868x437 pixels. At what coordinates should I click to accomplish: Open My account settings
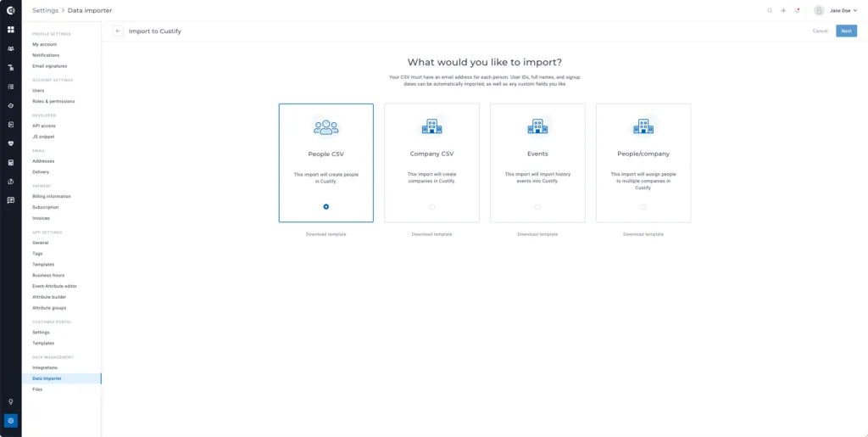(x=44, y=44)
